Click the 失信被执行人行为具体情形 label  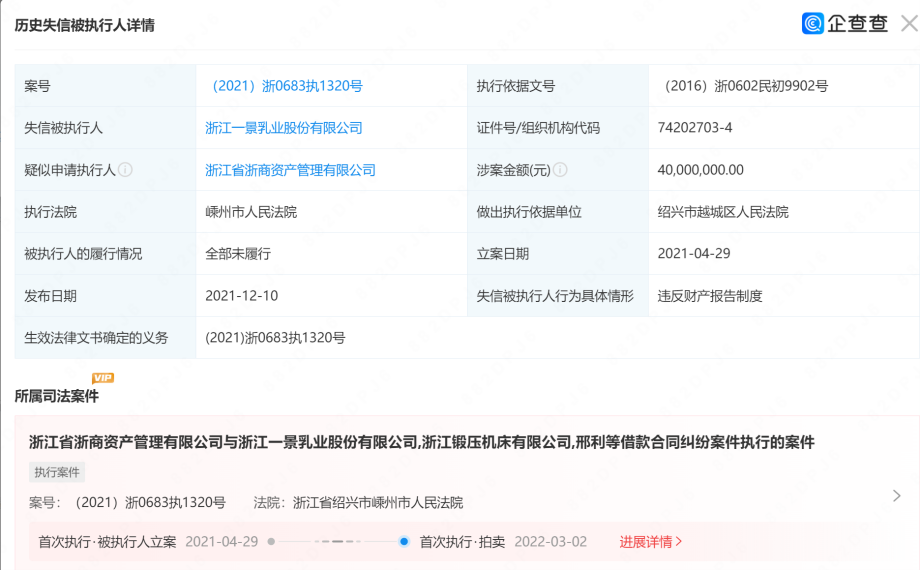click(x=555, y=296)
